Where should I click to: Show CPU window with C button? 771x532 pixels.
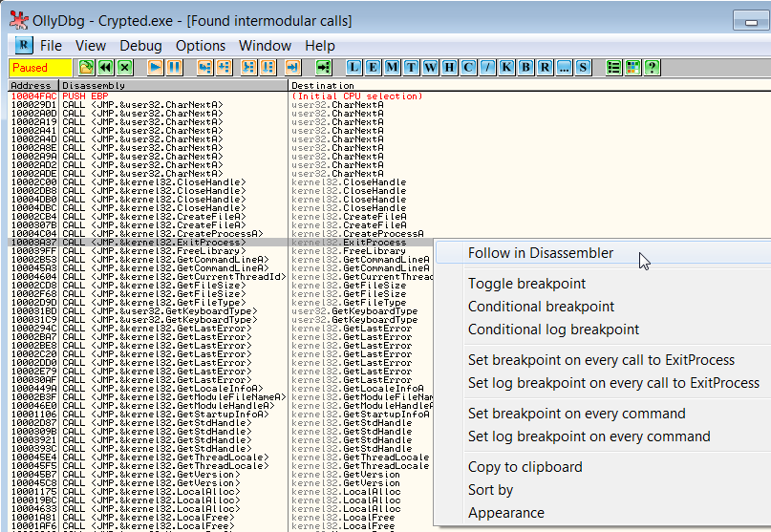468,68
